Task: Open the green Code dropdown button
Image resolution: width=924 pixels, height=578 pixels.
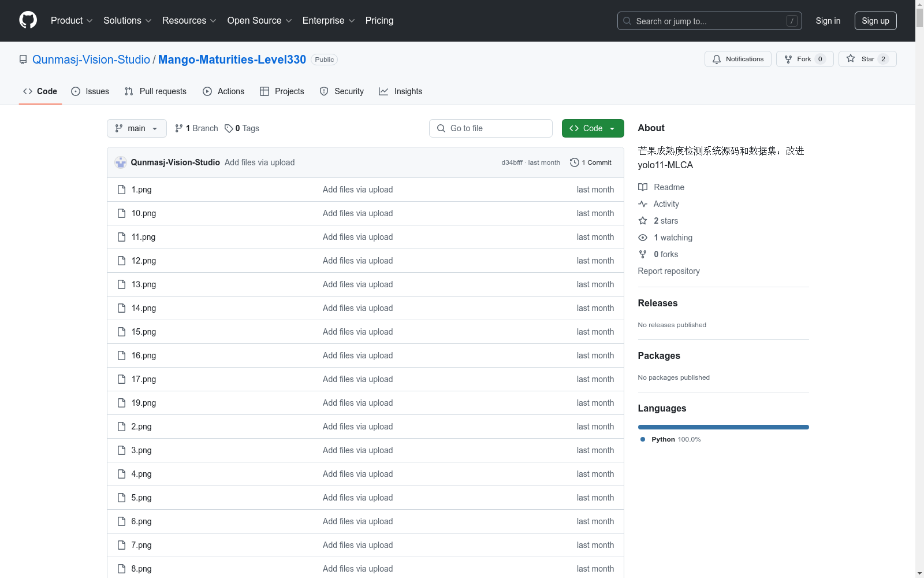Action: pos(593,128)
